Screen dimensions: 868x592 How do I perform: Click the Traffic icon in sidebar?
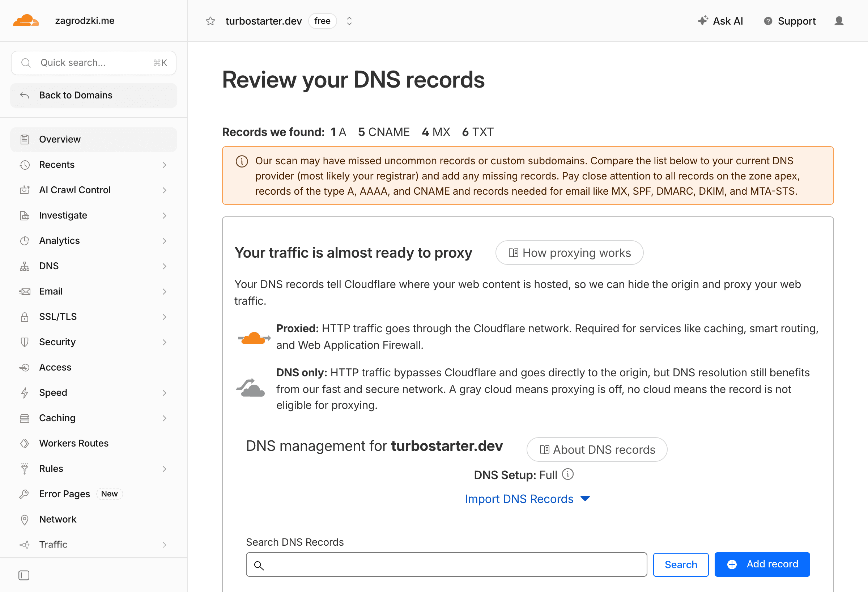25,545
